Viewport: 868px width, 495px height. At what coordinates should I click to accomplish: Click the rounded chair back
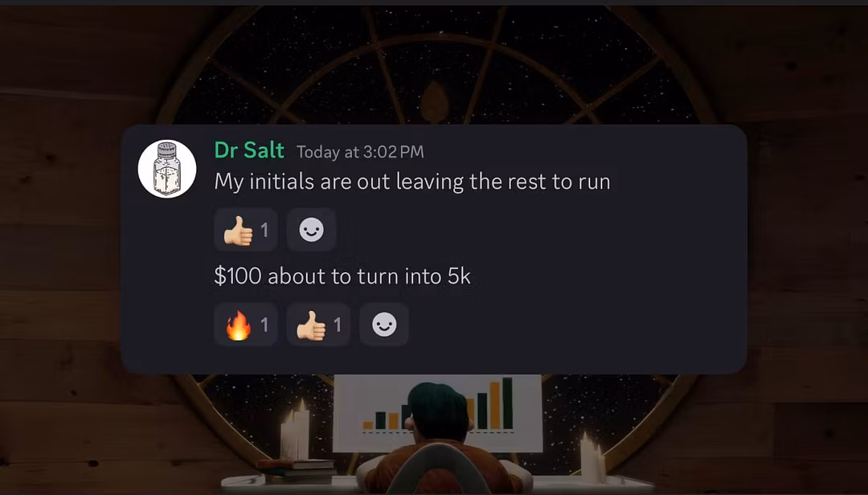(x=439, y=468)
